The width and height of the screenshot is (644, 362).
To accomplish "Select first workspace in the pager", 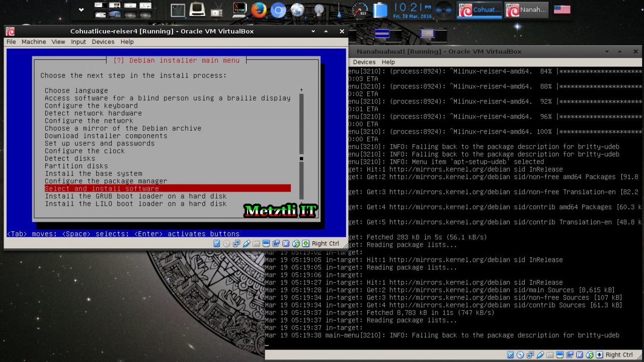I will pos(102,6).
